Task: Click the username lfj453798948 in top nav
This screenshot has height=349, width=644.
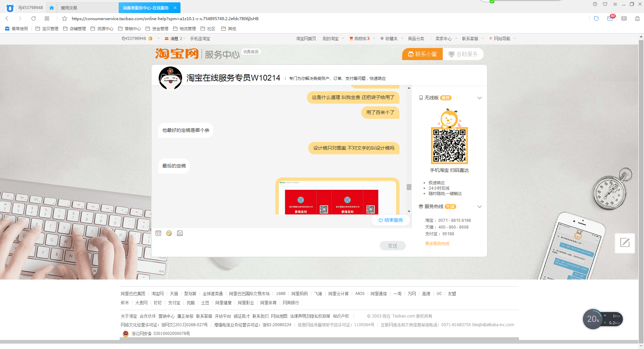Action: (134, 39)
